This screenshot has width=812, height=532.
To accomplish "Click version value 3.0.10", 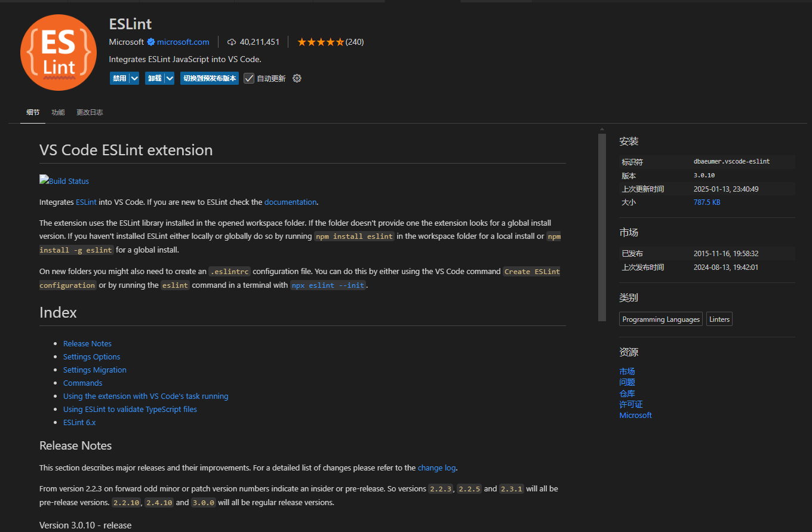I will click(x=704, y=176).
